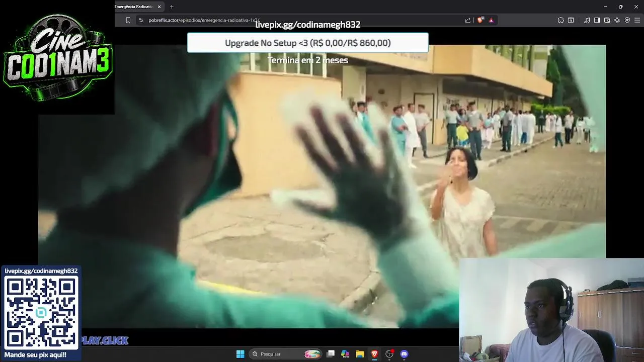Switch to Brave browser on taskbar
Viewport: 644px width, 362px height.
pos(374,354)
